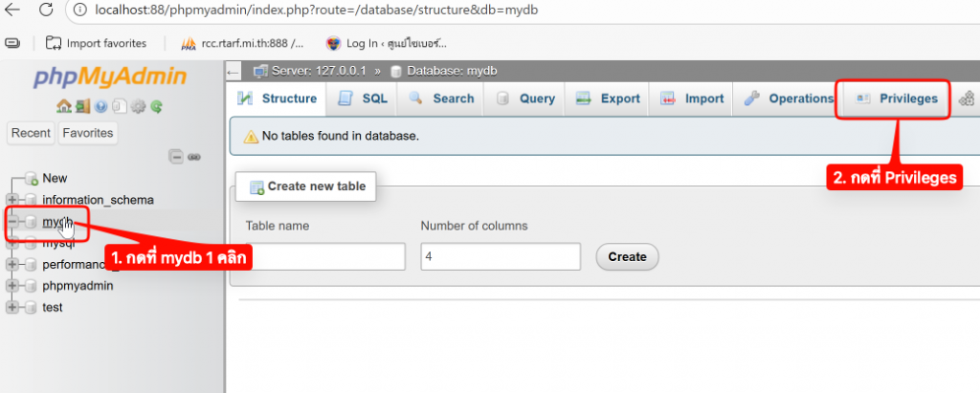Expand the test database tree node

tap(13, 307)
